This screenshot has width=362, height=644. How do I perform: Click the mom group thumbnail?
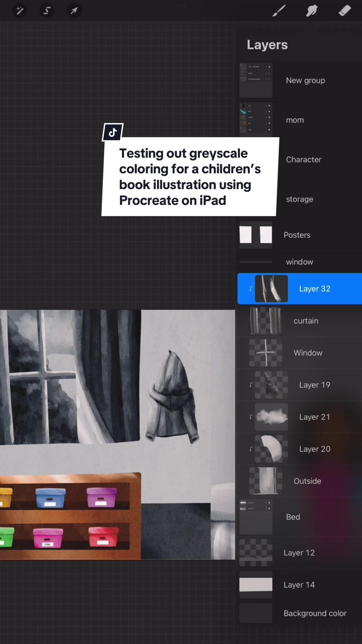[x=256, y=119]
